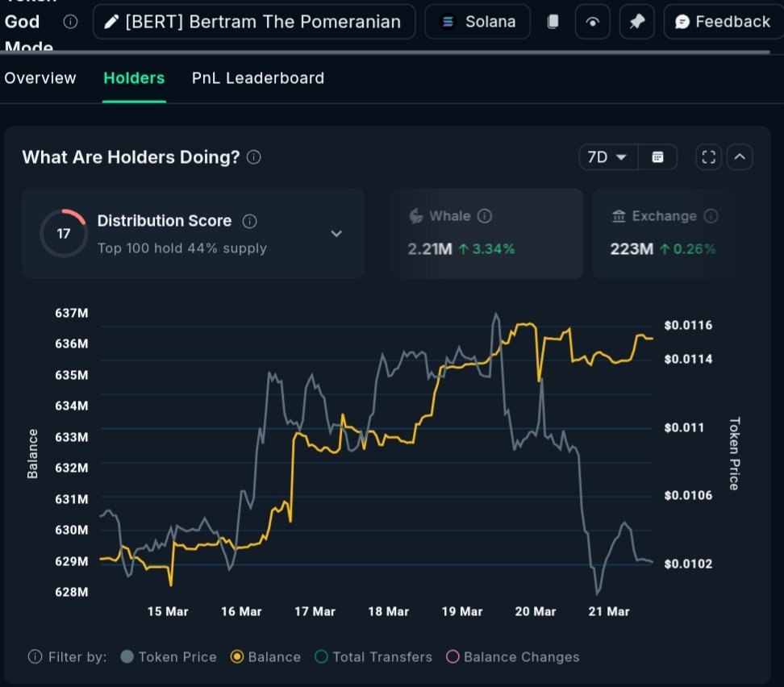784x687 pixels.
Task: Toggle the Token Price filter
Action: click(169, 656)
